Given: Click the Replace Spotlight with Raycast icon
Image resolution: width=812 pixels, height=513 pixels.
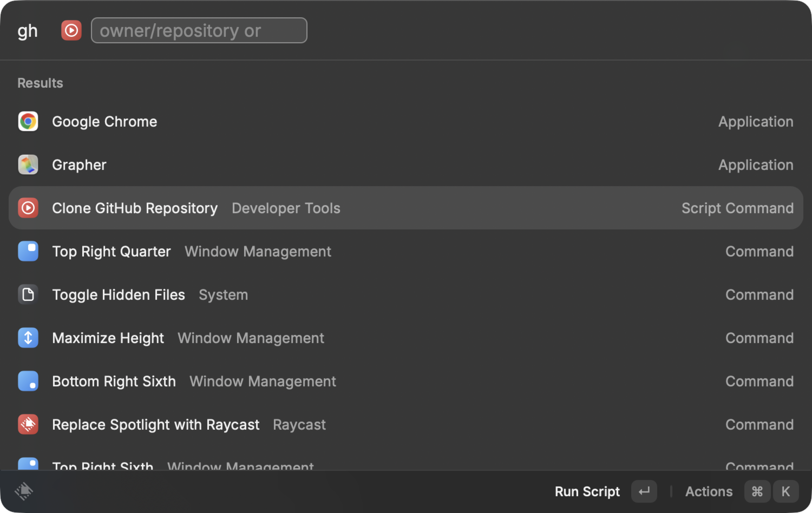Looking at the screenshot, I should coord(28,424).
